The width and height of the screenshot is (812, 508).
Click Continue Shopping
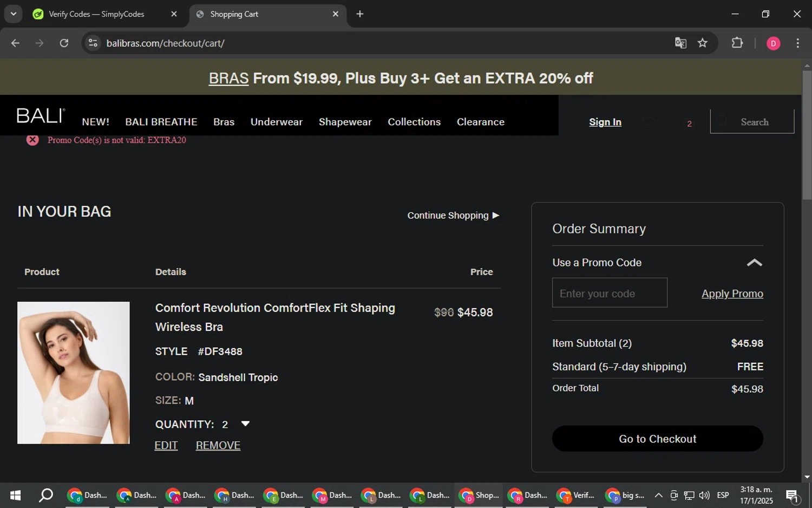[453, 216]
